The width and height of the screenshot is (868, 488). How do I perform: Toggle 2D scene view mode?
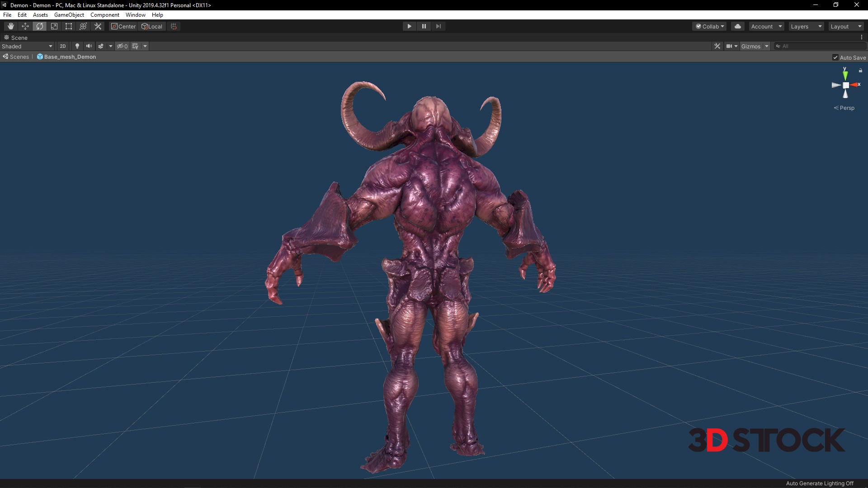click(63, 46)
